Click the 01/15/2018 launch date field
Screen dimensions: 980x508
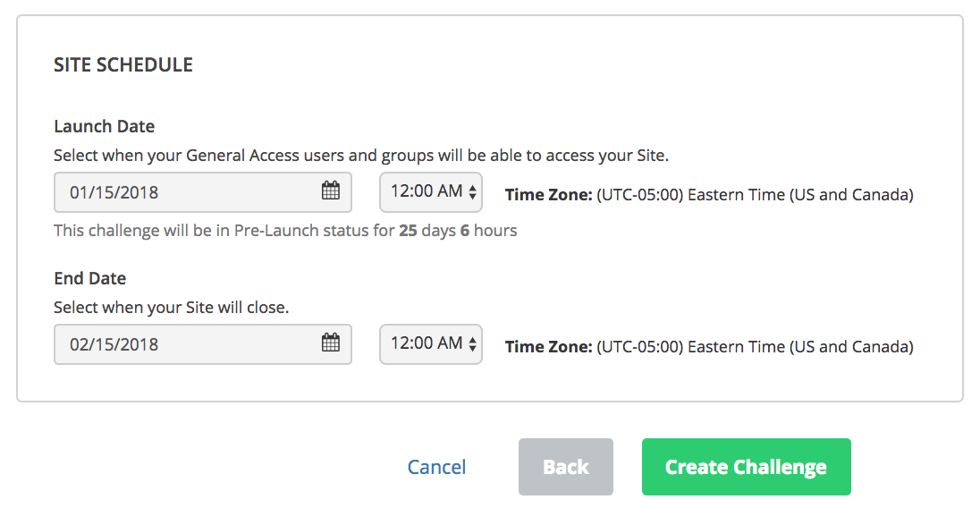[x=202, y=191]
